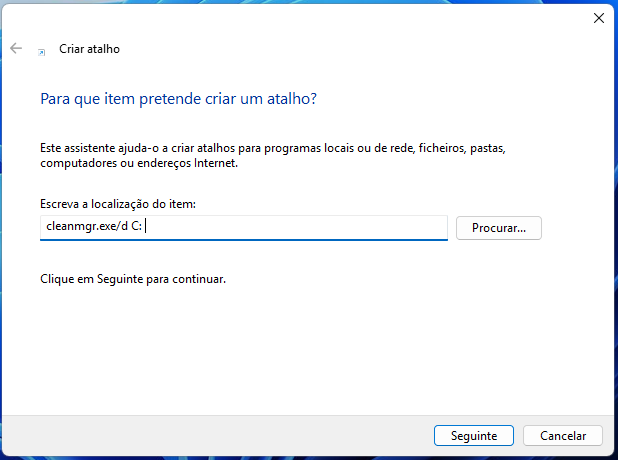The width and height of the screenshot is (618, 462).
Task: Click the hint Clique em Seguinte para continuar
Action: tap(133, 279)
